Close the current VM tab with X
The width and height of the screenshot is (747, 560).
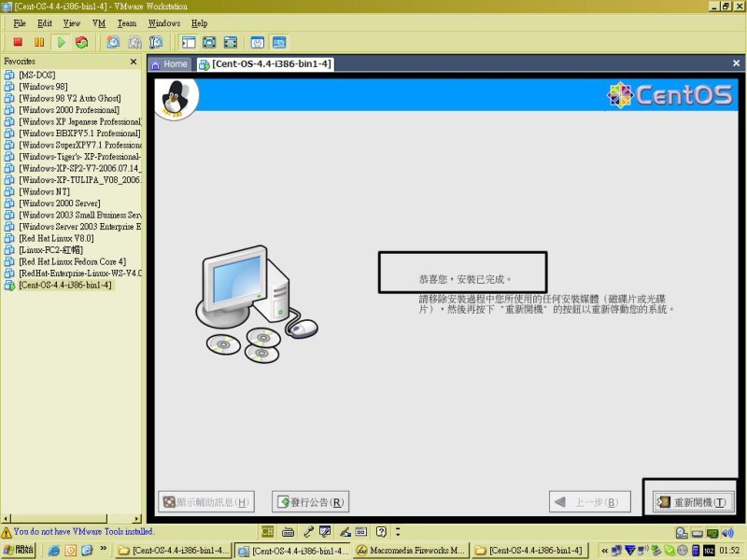[736, 63]
